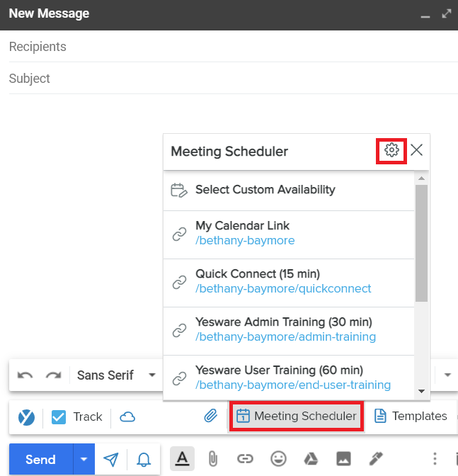This screenshot has height=476, width=458.
Task: Toggle formatting options text A button
Action: click(x=182, y=458)
